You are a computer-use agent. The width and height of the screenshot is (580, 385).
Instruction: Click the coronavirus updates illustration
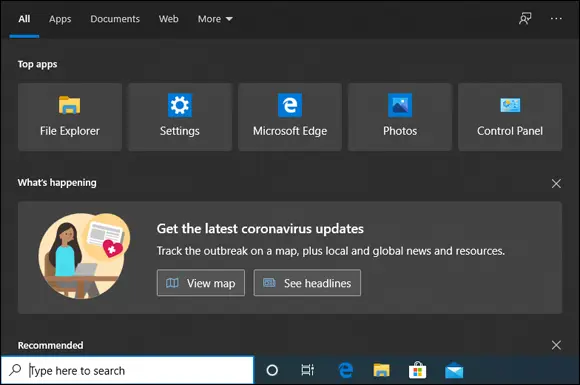click(85, 256)
